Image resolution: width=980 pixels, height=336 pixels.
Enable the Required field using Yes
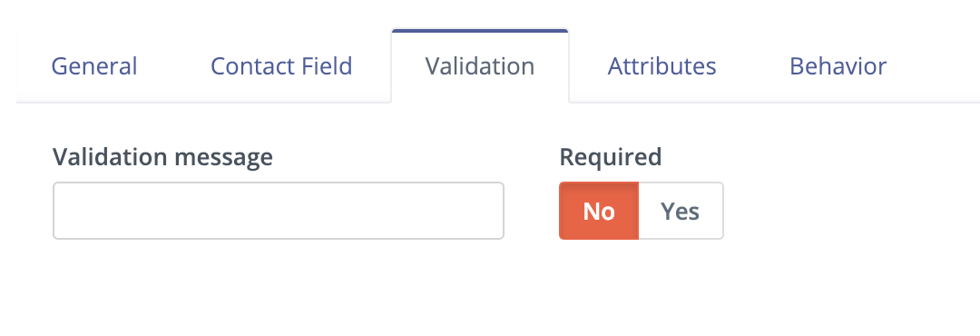coord(680,211)
